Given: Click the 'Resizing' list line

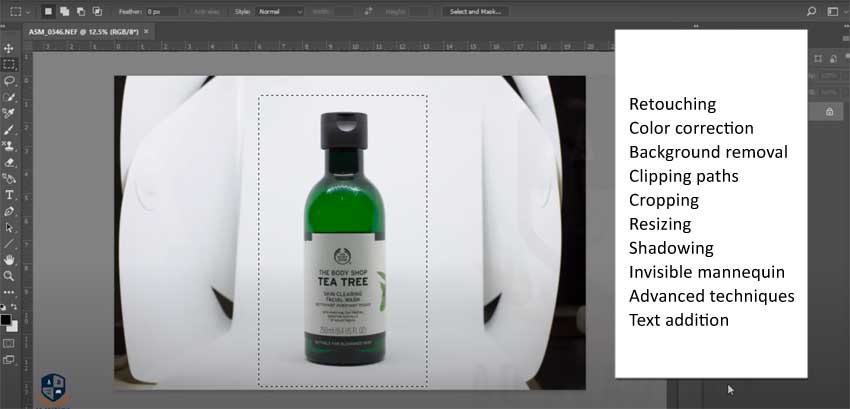Looking at the screenshot, I should 660,224.
